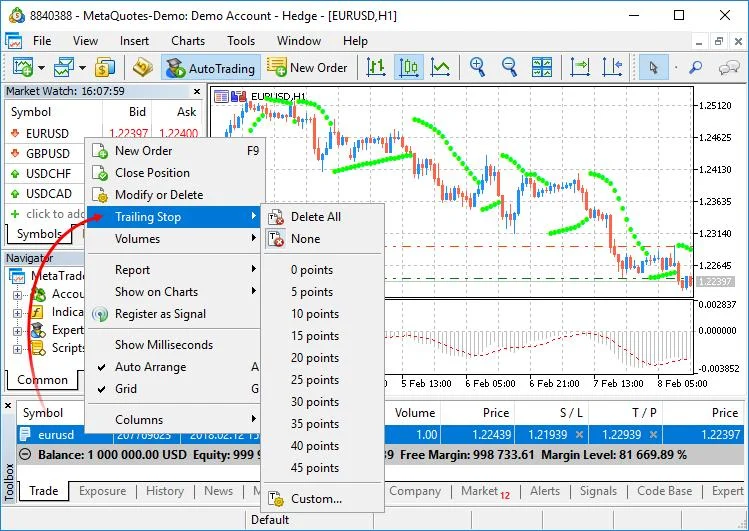Click the search magnifier icon in toolbar
This screenshot has height=531, width=749.
point(696,67)
